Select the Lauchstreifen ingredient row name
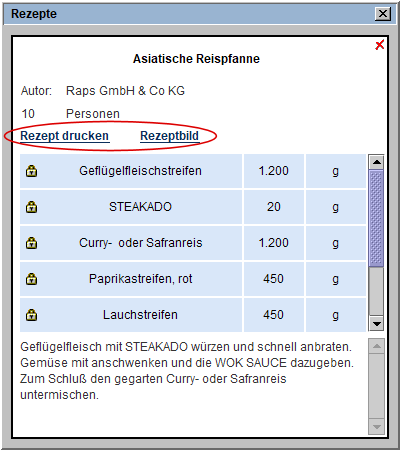The width and height of the screenshot is (400, 450). [x=140, y=315]
